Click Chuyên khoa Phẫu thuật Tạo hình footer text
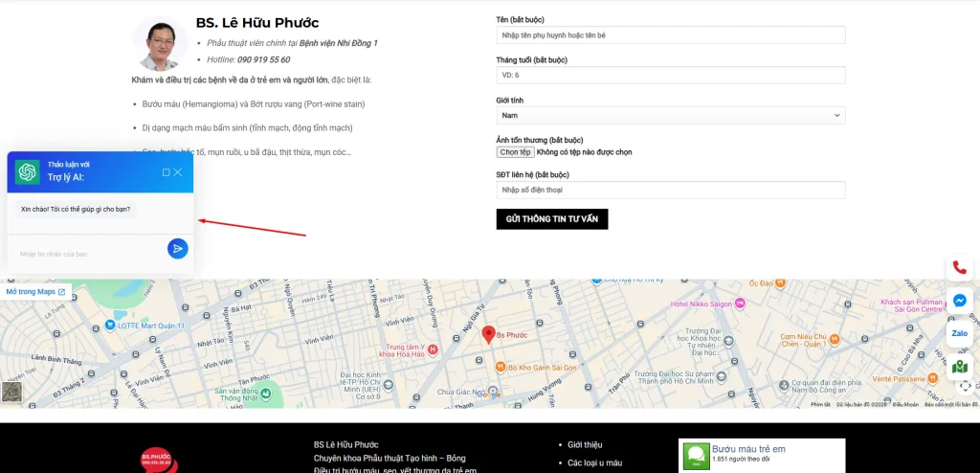 pyautogui.click(x=390, y=458)
